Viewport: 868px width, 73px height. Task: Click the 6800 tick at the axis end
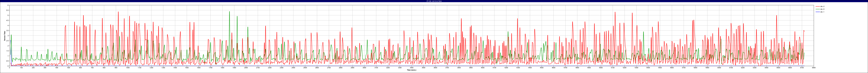point(814,68)
